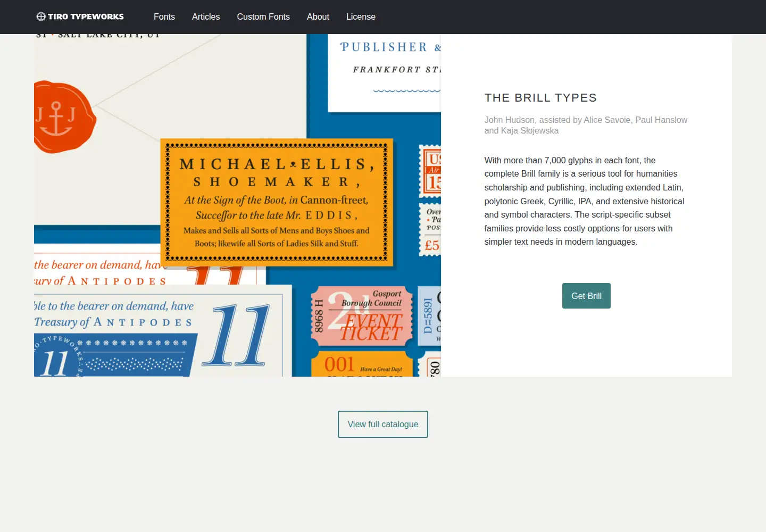The width and height of the screenshot is (766, 532).
Task: Select the John Hudson credits line
Action: [x=586, y=126]
